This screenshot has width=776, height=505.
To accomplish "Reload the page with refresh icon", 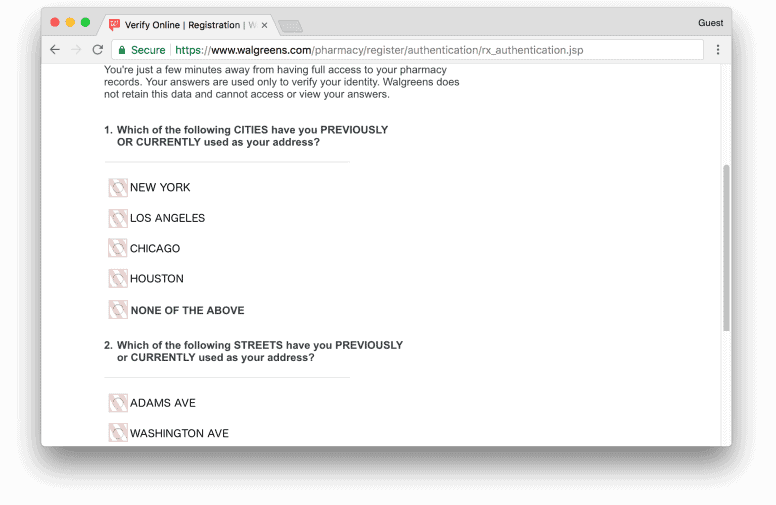I will [98, 50].
